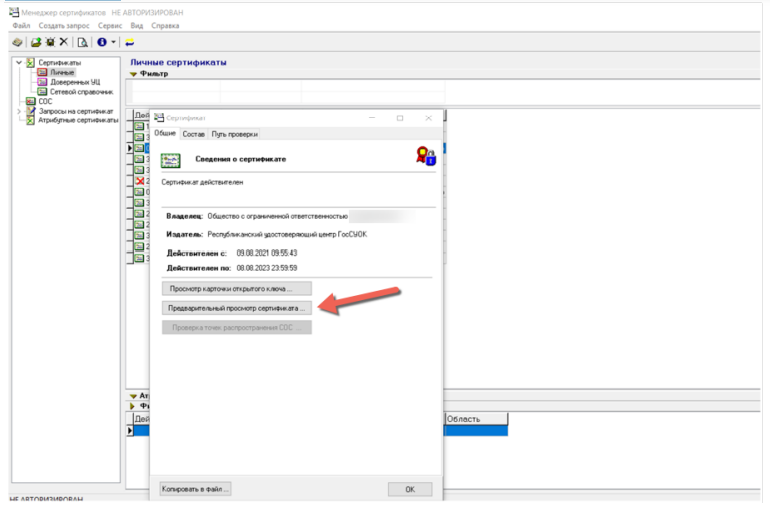Switch to the Состав tab
This screenshot has height=509, width=770.
click(193, 134)
